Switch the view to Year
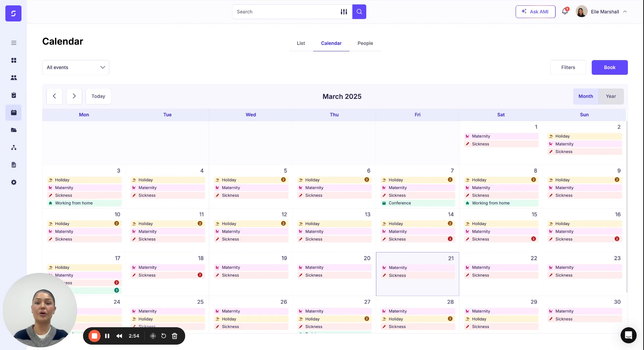Image resolution: width=644 pixels, height=350 pixels. [611, 96]
